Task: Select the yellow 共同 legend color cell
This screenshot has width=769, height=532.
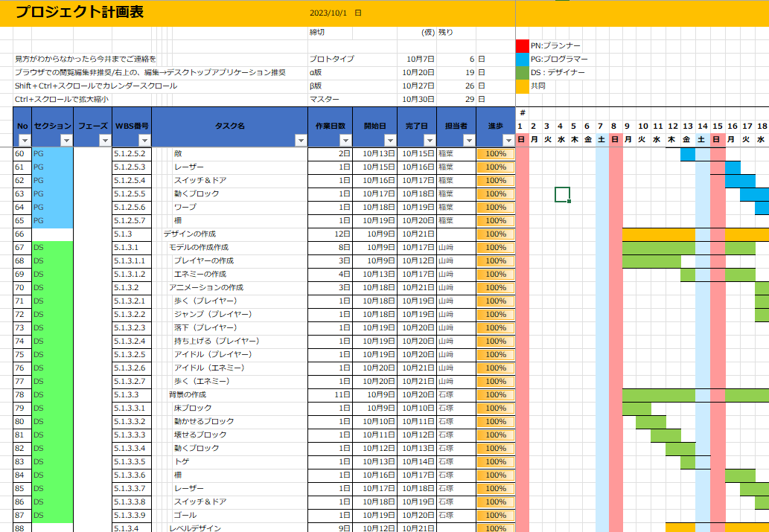Action: [522, 86]
